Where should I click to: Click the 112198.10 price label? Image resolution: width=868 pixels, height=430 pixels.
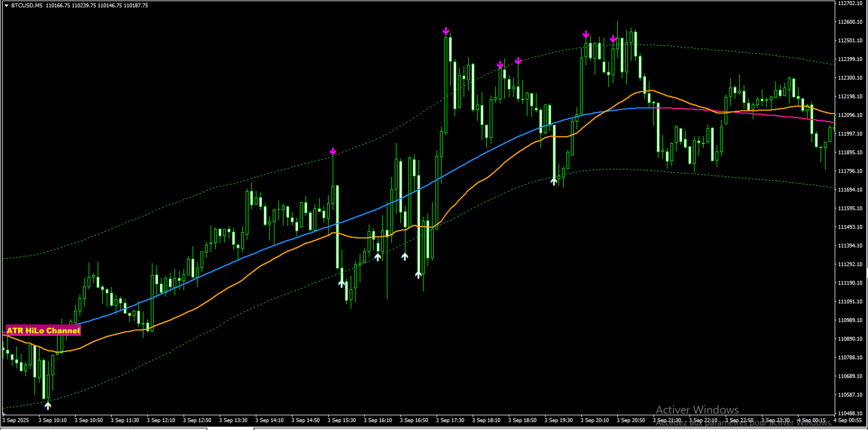point(851,97)
